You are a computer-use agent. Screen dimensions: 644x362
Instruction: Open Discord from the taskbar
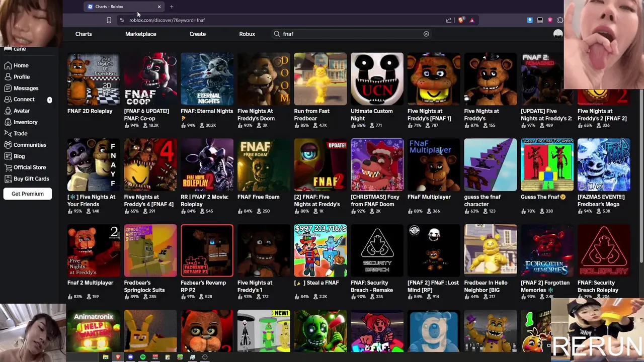[130, 357]
